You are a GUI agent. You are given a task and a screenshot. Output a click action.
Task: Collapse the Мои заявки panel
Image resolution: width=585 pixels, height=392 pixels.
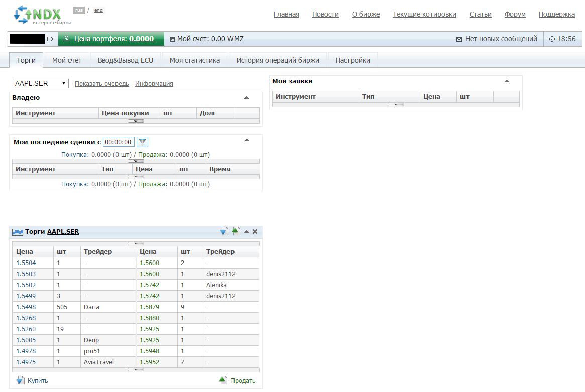(x=506, y=81)
